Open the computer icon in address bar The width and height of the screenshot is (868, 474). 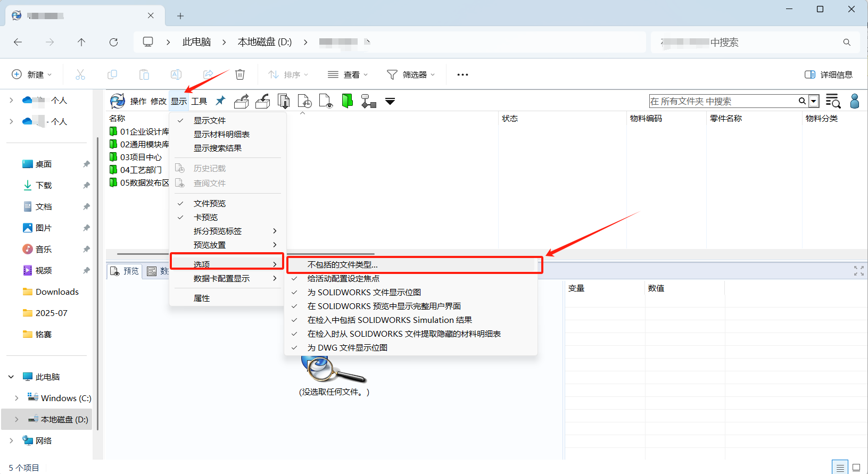tap(148, 42)
